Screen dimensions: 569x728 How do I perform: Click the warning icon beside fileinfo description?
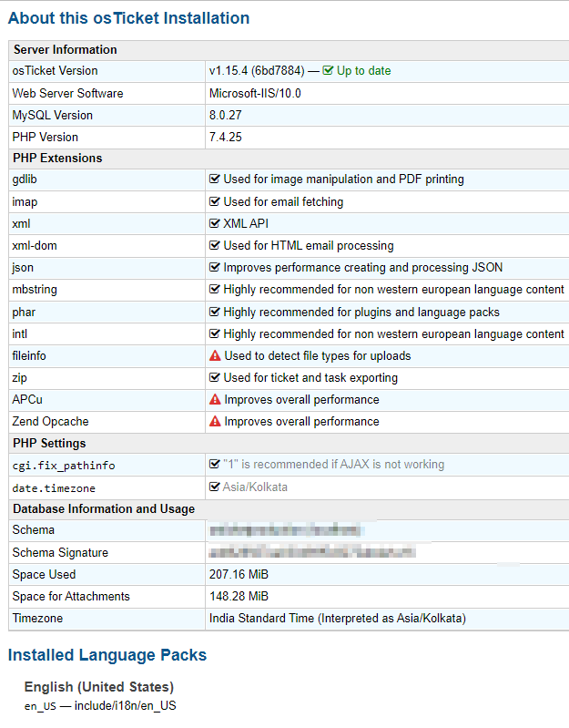(215, 356)
